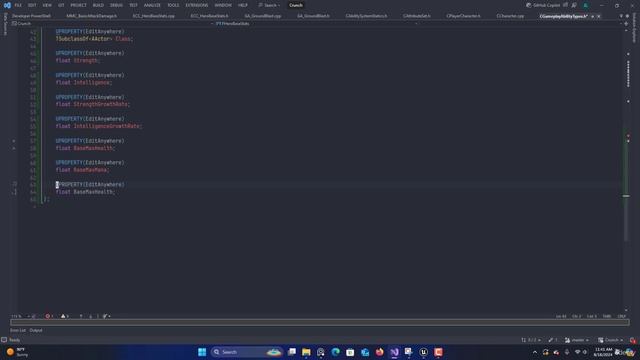Image resolution: width=640 pixels, height=360 pixels.
Task: Click the vertical scrollbar of the editor
Action: 626,170
